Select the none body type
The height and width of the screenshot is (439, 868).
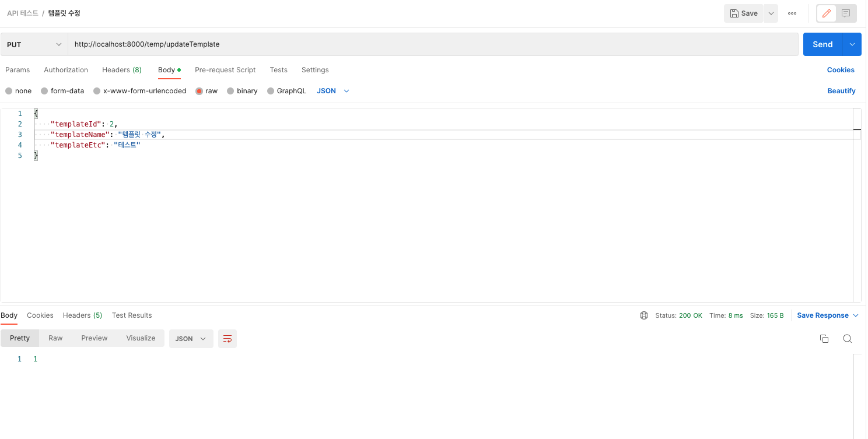tap(19, 91)
